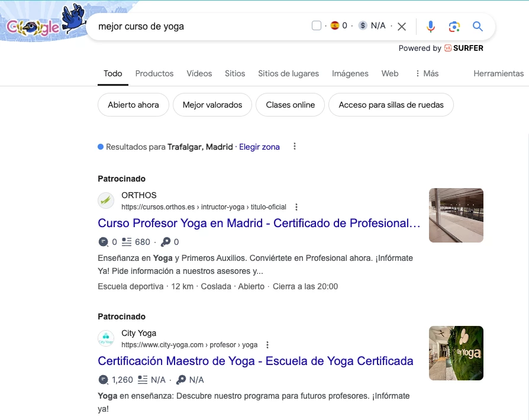Enable the Mejor valorados filter chip
This screenshot has width=529, height=420.
click(x=212, y=105)
